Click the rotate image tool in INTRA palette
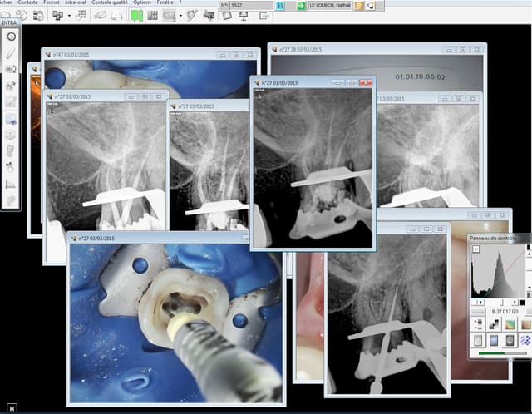This screenshot has width=532, height=414. [11, 69]
